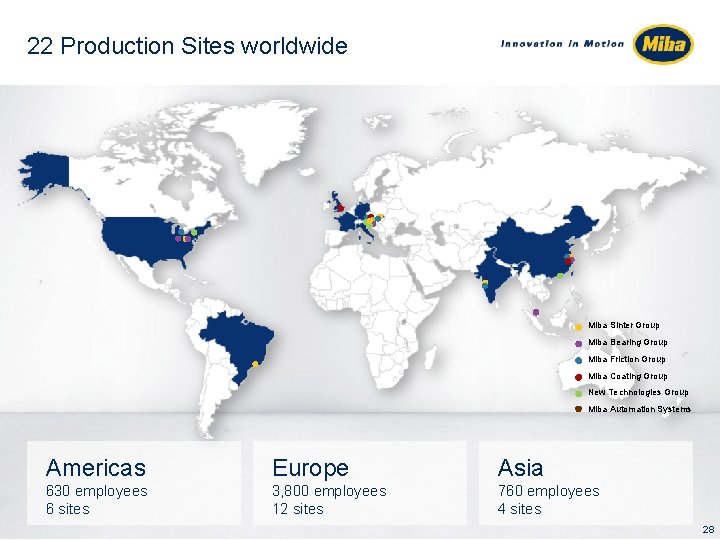Click the red site marker in the United Kingdom
Screen dimensions: 720x540
[x=341, y=208]
